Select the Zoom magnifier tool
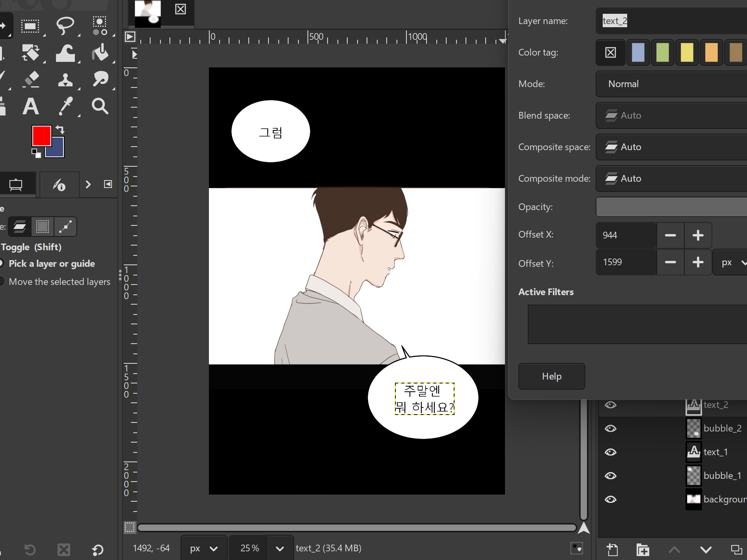Image resolution: width=747 pixels, height=560 pixels. coord(100,106)
